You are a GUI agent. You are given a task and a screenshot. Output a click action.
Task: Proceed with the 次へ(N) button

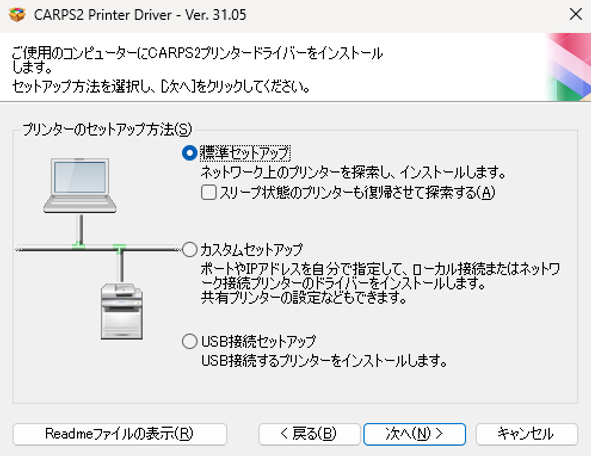(x=415, y=434)
